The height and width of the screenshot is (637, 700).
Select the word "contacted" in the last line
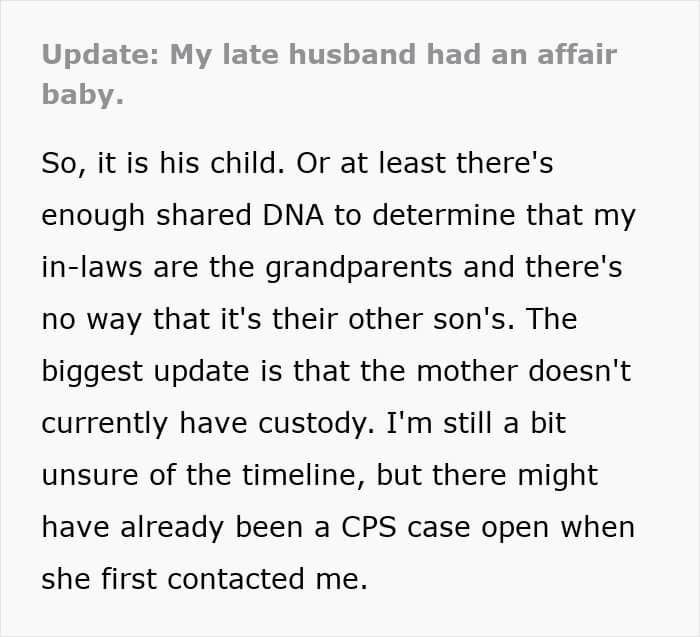pos(236,579)
